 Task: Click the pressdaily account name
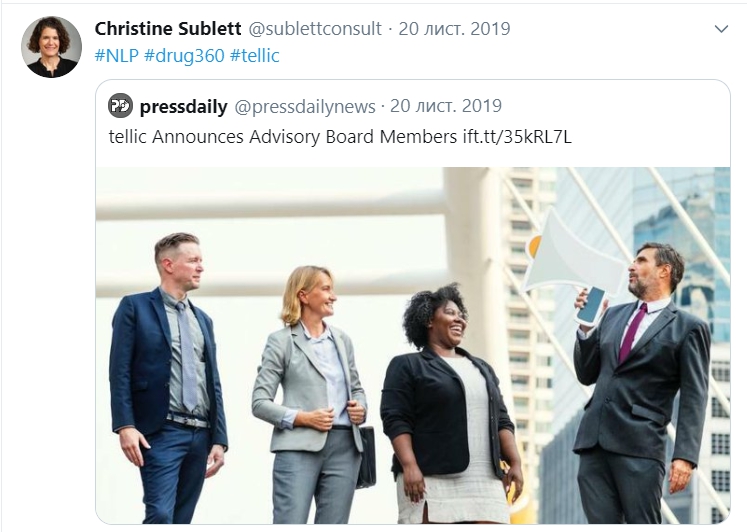tap(183, 106)
